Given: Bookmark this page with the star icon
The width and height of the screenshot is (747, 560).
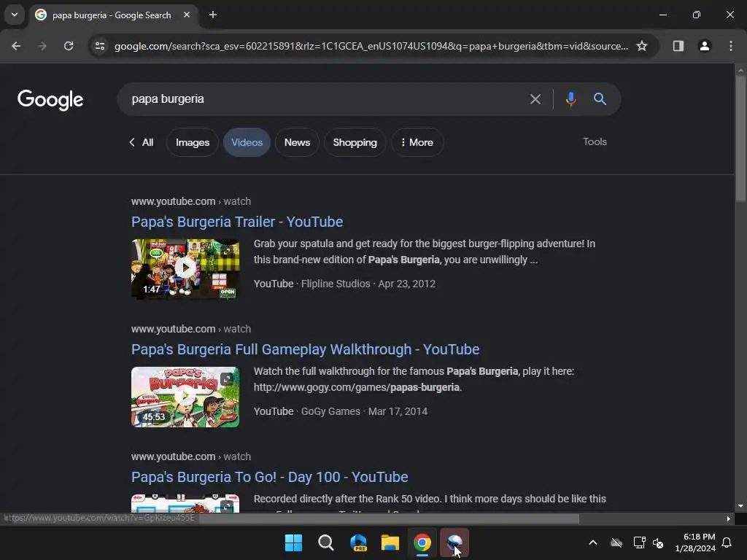Looking at the screenshot, I should click(x=642, y=46).
